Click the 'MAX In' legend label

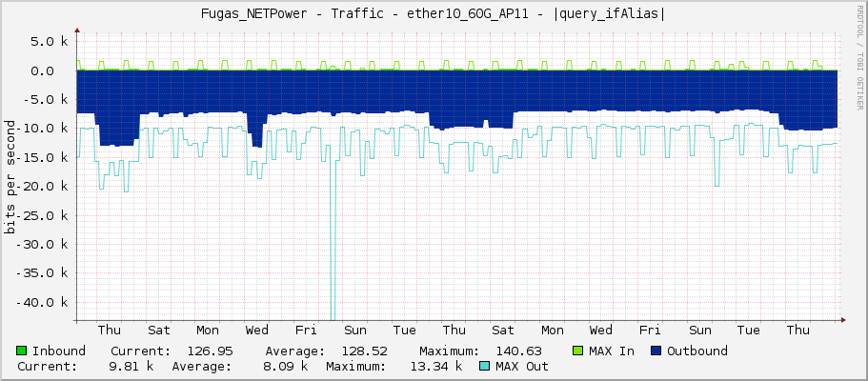pyautogui.click(x=612, y=351)
